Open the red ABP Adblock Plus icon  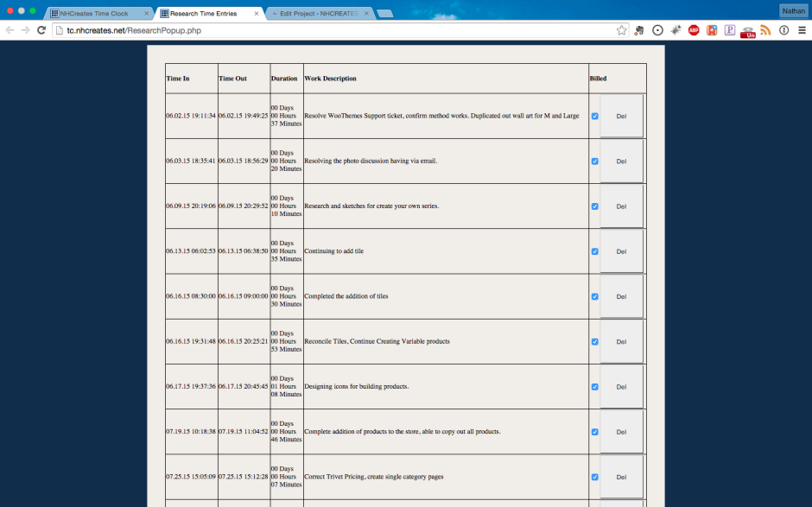coord(694,30)
